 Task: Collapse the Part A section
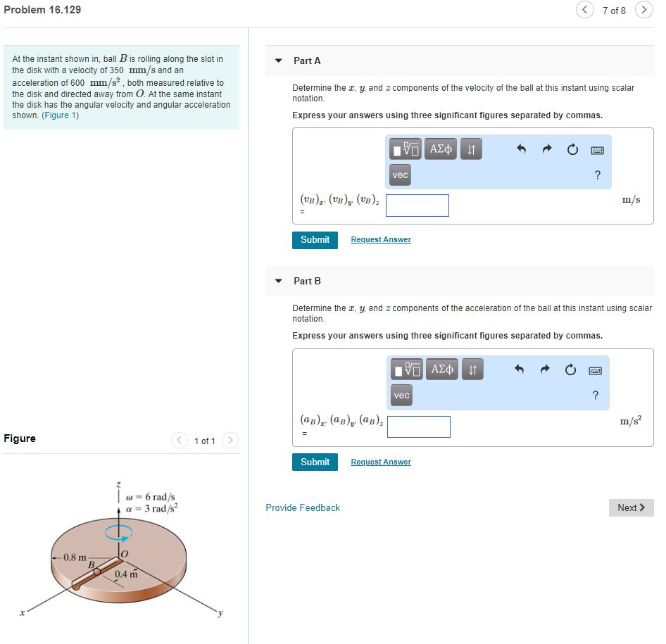pyautogui.click(x=278, y=61)
